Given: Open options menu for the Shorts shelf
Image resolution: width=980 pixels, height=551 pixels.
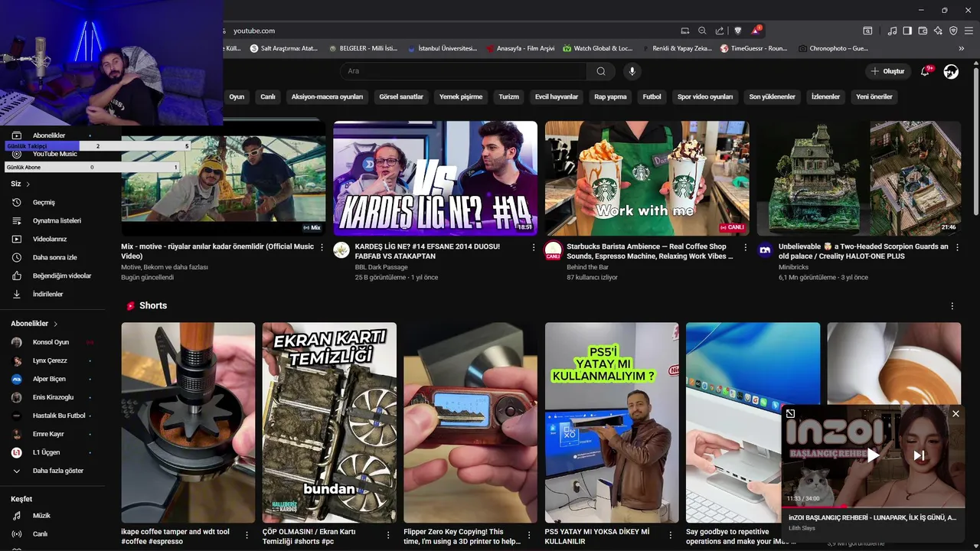Looking at the screenshot, I should pyautogui.click(x=952, y=306).
